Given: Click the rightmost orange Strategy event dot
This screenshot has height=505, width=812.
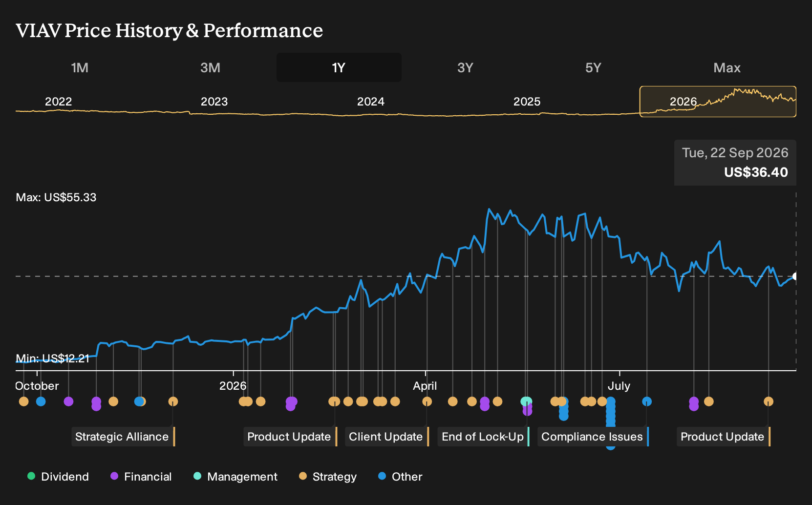Looking at the screenshot, I should [769, 401].
